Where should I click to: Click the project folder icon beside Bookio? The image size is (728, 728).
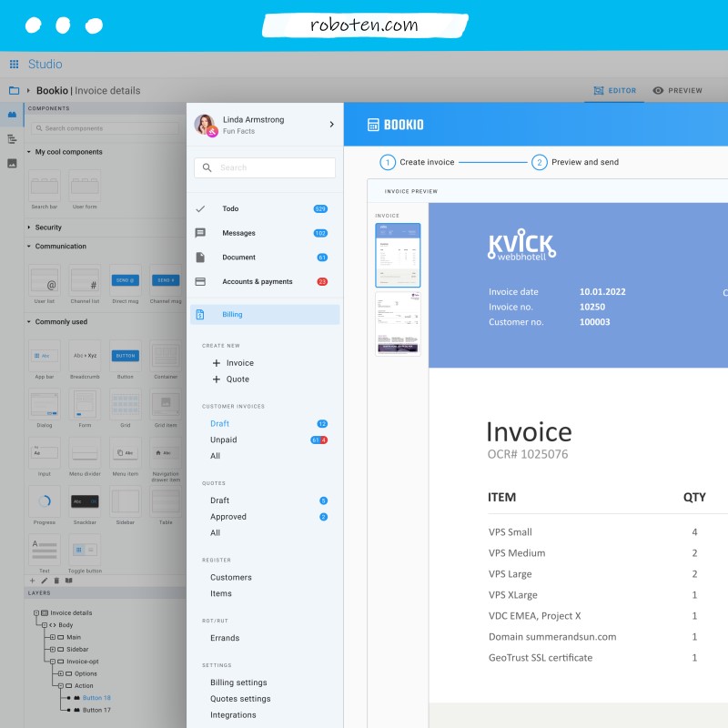point(15,90)
